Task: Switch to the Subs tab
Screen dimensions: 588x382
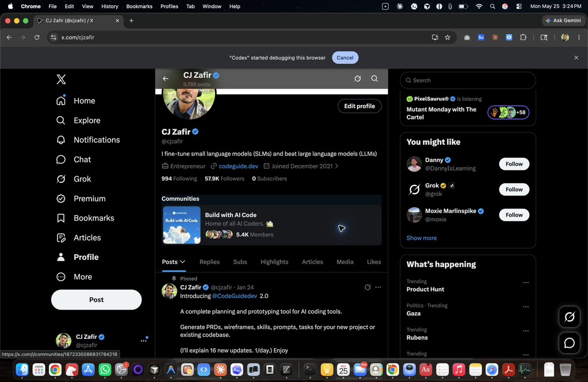Action: click(x=240, y=262)
